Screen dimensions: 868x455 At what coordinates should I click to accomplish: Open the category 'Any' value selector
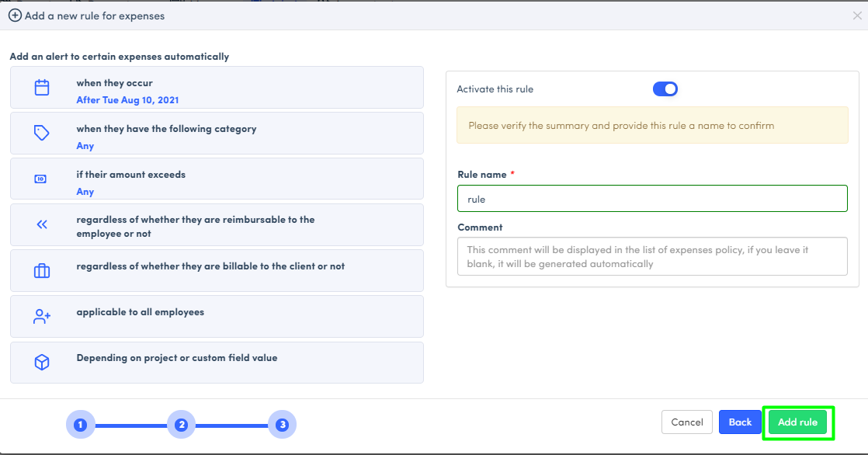click(85, 146)
